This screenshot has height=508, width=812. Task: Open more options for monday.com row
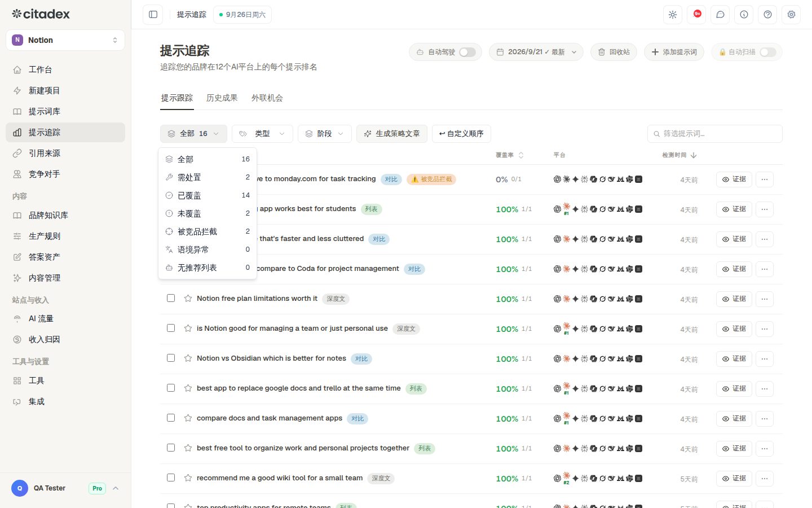pyautogui.click(x=765, y=179)
